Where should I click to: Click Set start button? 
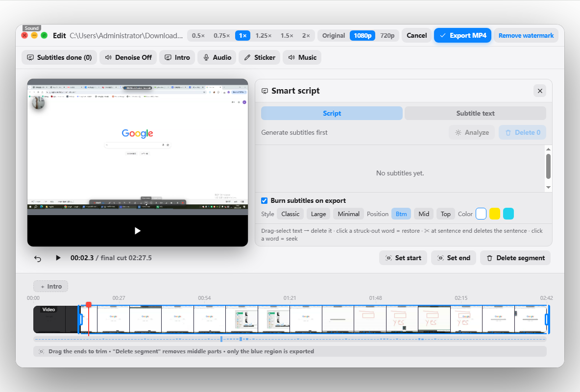(x=403, y=258)
